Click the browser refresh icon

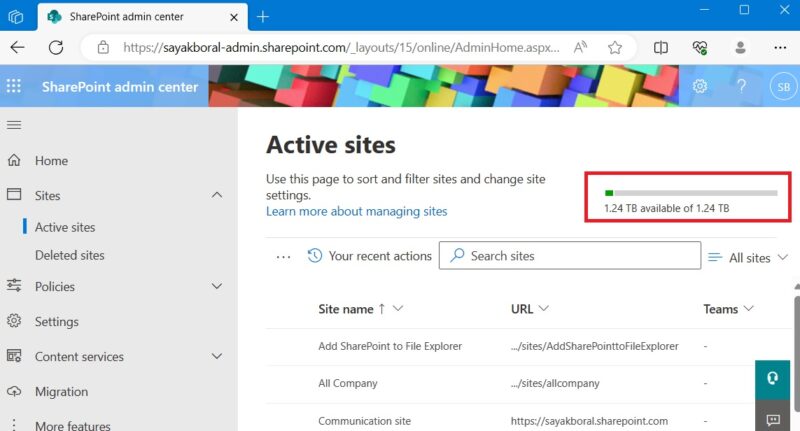pyautogui.click(x=56, y=47)
